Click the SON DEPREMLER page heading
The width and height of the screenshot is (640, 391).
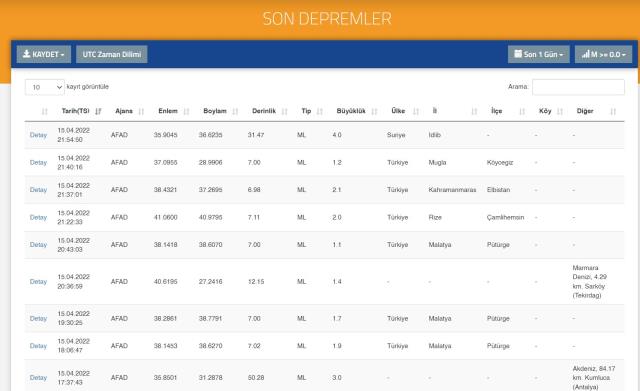tap(327, 19)
